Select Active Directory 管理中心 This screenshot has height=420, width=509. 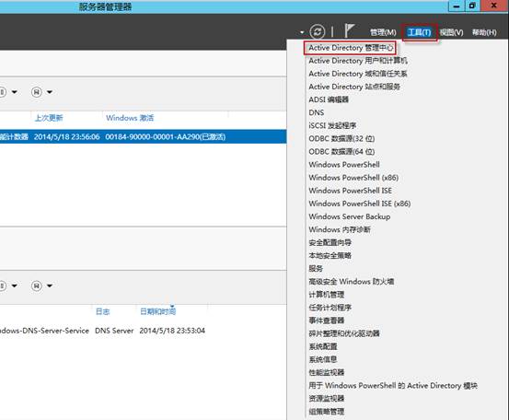(351, 48)
